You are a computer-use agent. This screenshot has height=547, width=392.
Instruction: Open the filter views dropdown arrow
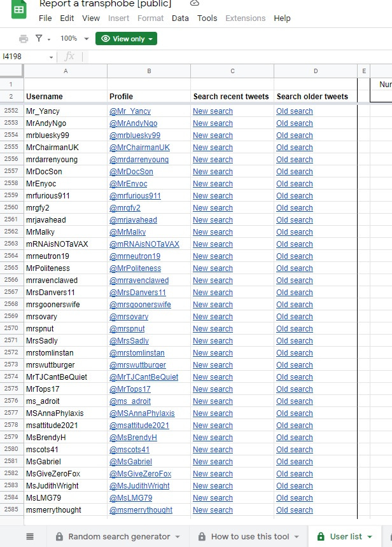coord(49,39)
